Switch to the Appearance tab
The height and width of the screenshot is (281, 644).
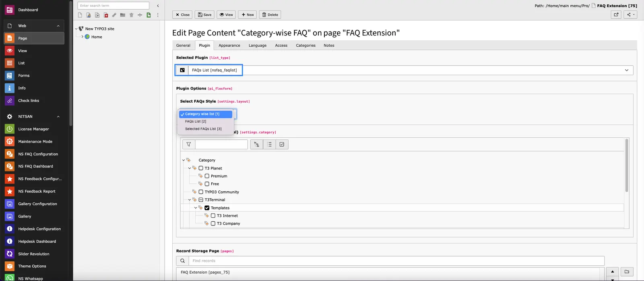(x=229, y=45)
